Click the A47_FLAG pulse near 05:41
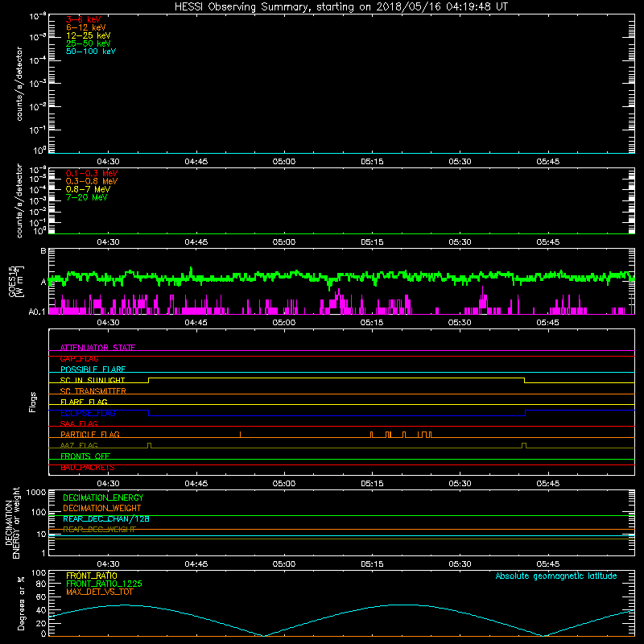Viewport: 644px width, 644px height. coord(524,446)
